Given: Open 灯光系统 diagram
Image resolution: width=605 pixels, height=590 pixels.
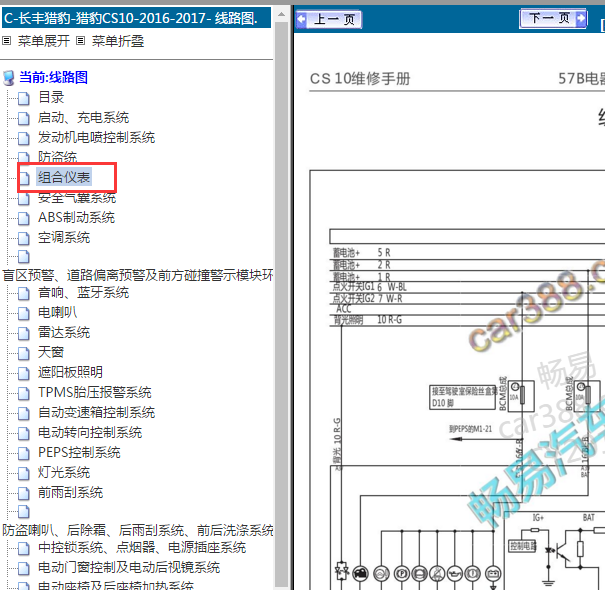Looking at the screenshot, I should pyautogui.click(x=64, y=472).
